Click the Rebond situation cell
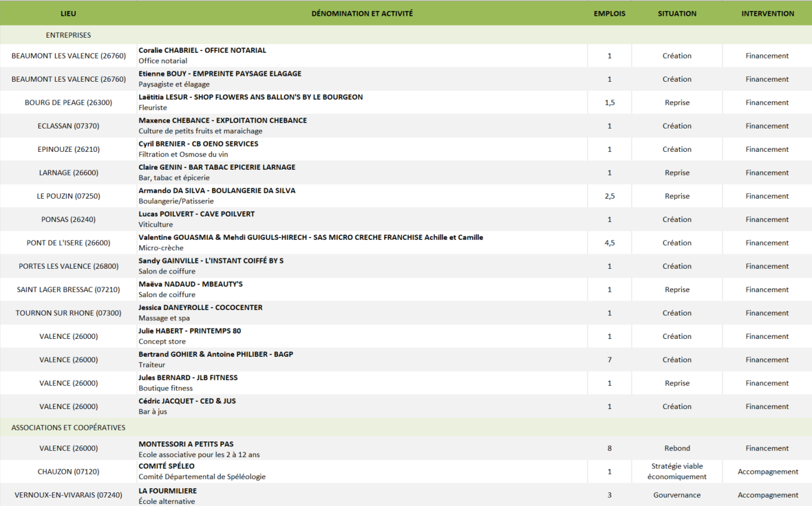The width and height of the screenshot is (812, 506). coord(676,448)
